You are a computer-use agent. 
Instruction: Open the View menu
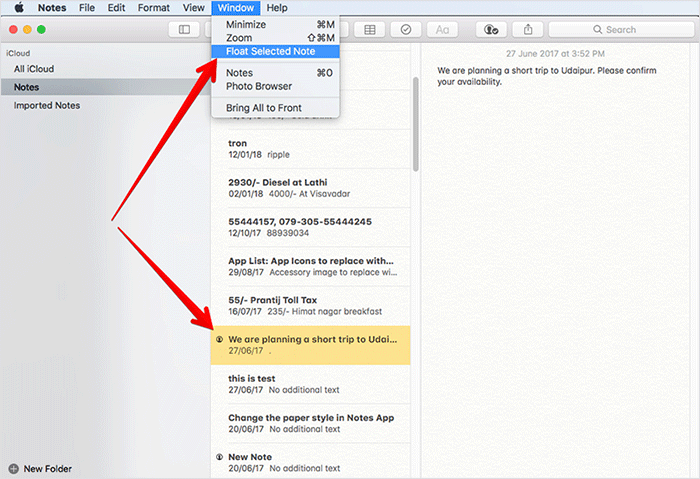pos(193,8)
